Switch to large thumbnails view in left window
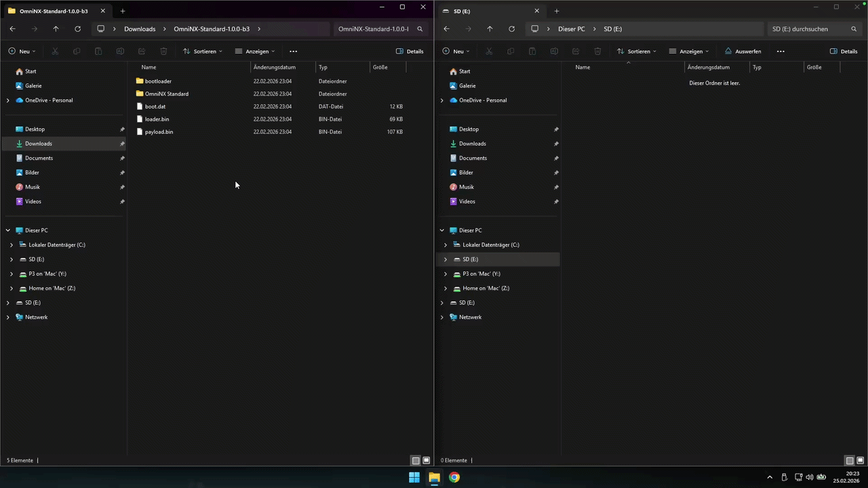 (x=427, y=460)
